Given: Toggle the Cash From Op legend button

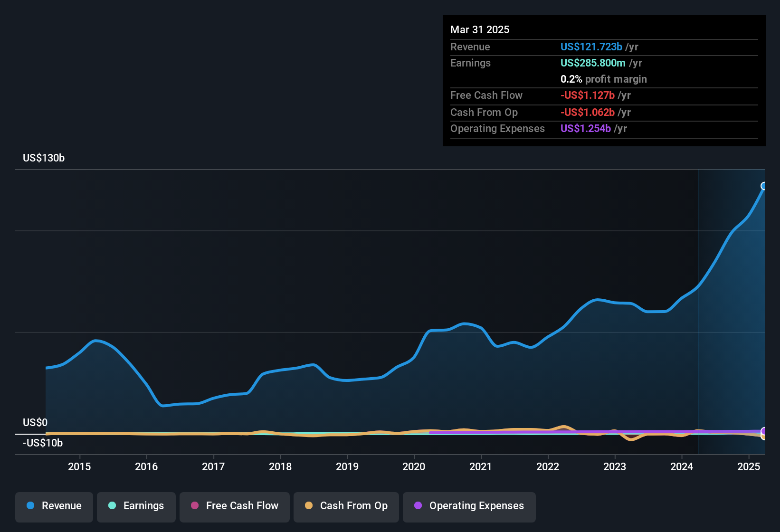Looking at the screenshot, I should (x=346, y=506).
